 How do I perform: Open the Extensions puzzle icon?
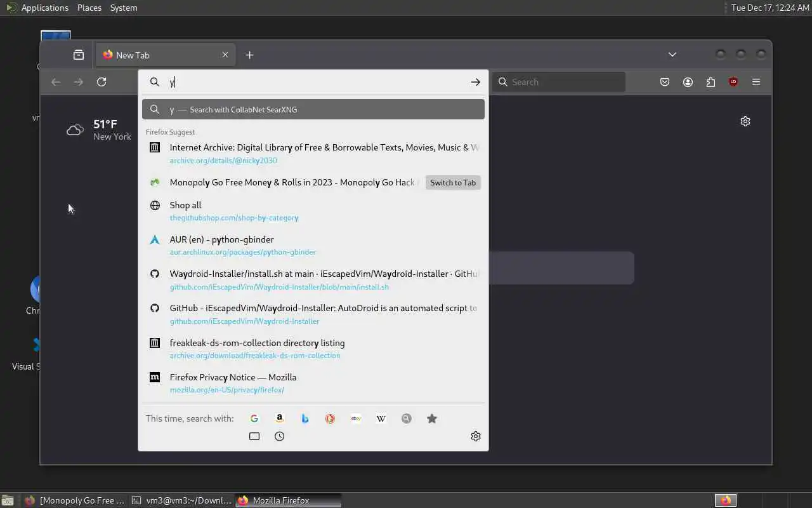[710, 82]
